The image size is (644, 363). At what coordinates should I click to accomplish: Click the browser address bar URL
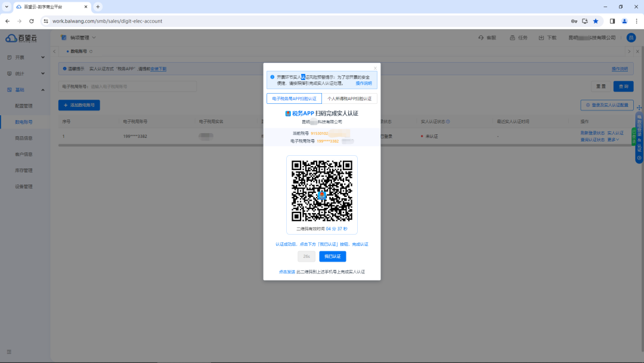(107, 21)
